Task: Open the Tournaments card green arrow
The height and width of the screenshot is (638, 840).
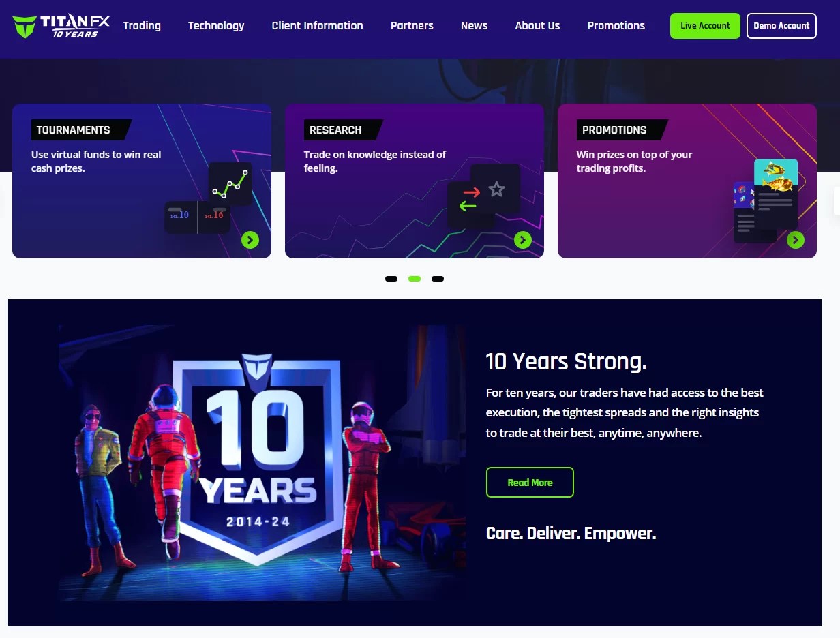Action: (x=250, y=239)
